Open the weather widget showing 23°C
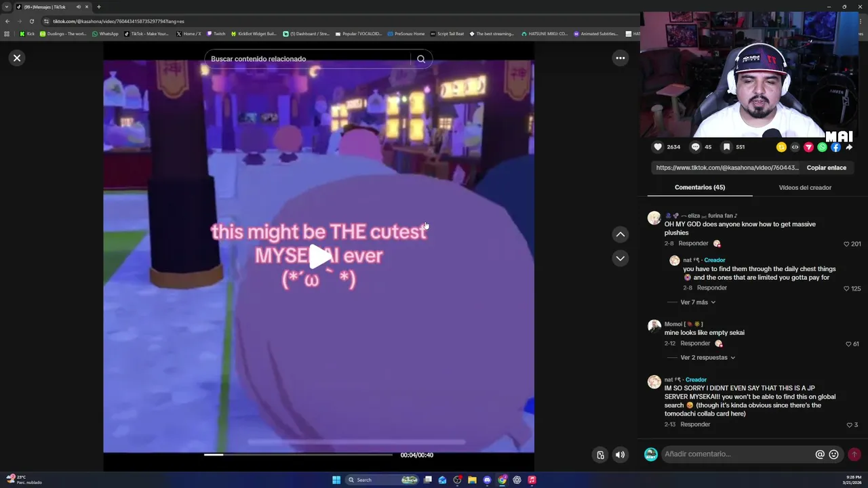Image resolution: width=868 pixels, height=488 pixels. point(24,480)
